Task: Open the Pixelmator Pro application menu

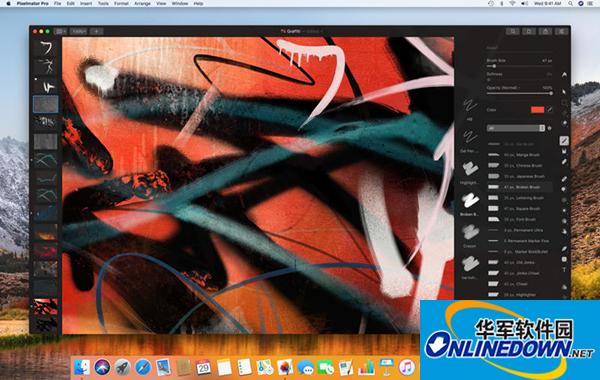Action: click(x=33, y=3)
